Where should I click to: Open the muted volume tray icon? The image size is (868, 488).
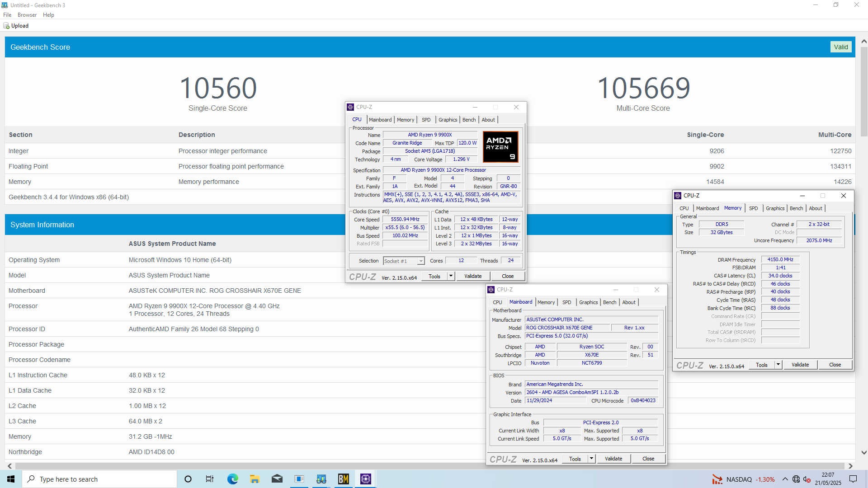click(x=807, y=479)
